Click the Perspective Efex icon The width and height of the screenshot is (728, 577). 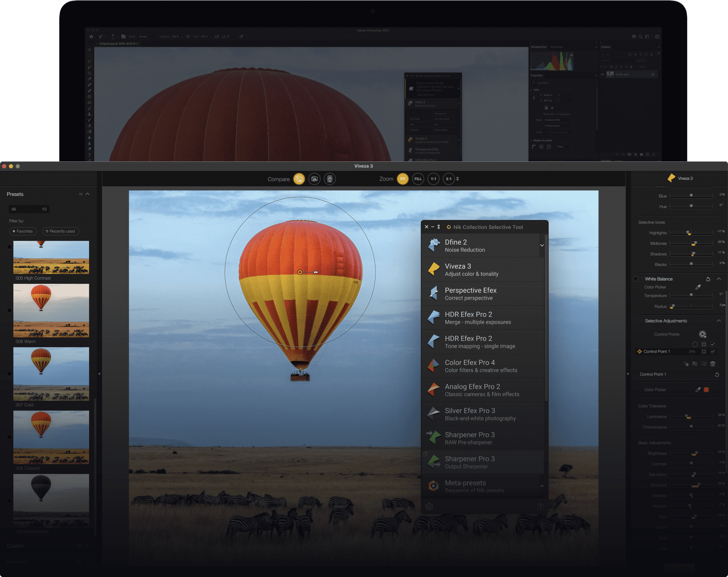(x=434, y=293)
